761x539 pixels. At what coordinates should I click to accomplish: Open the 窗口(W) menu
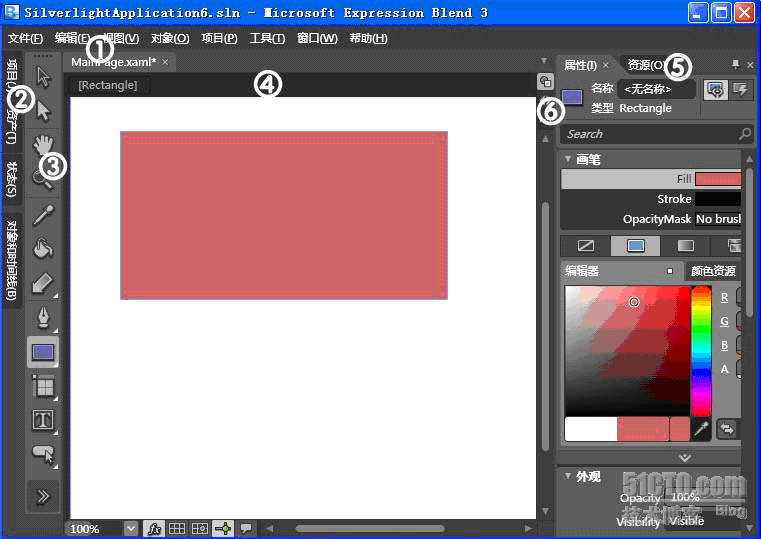click(317, 38)
